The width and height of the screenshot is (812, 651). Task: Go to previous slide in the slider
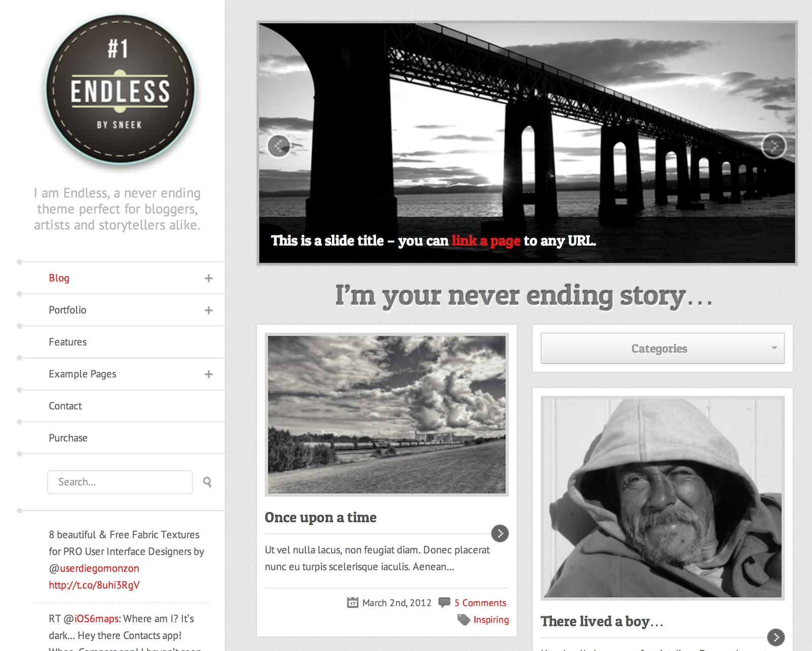point(279,146)
